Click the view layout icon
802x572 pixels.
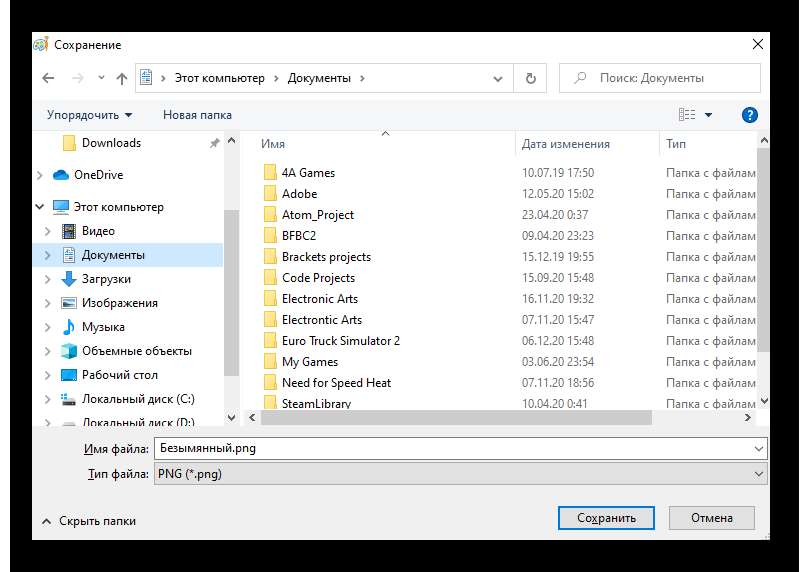(687, 115)
